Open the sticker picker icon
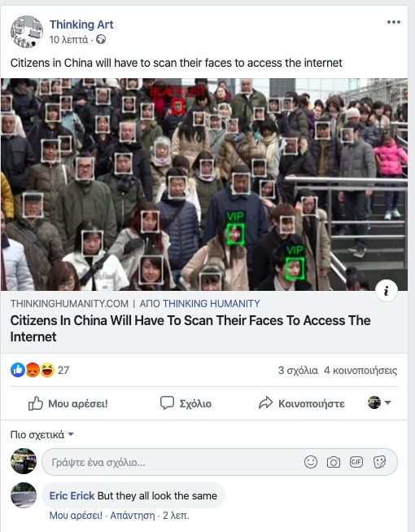The height and width of the screenshot is (532, 415). 379,462
